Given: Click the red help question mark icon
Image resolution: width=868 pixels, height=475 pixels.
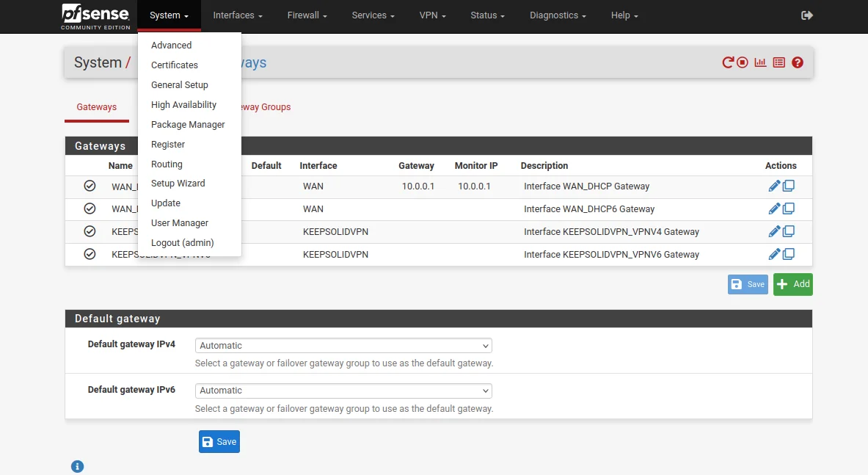Looking at the screenshot, I should coord(798,62).
